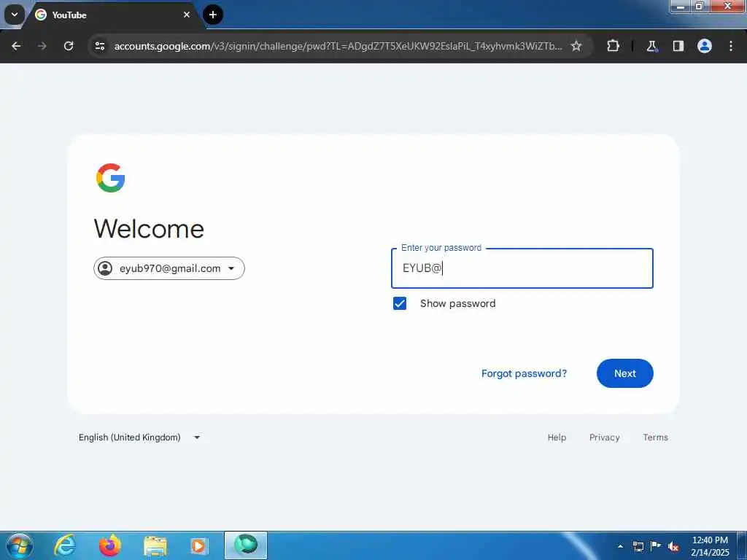Select the active browser taskbar button

click(246, 545)
